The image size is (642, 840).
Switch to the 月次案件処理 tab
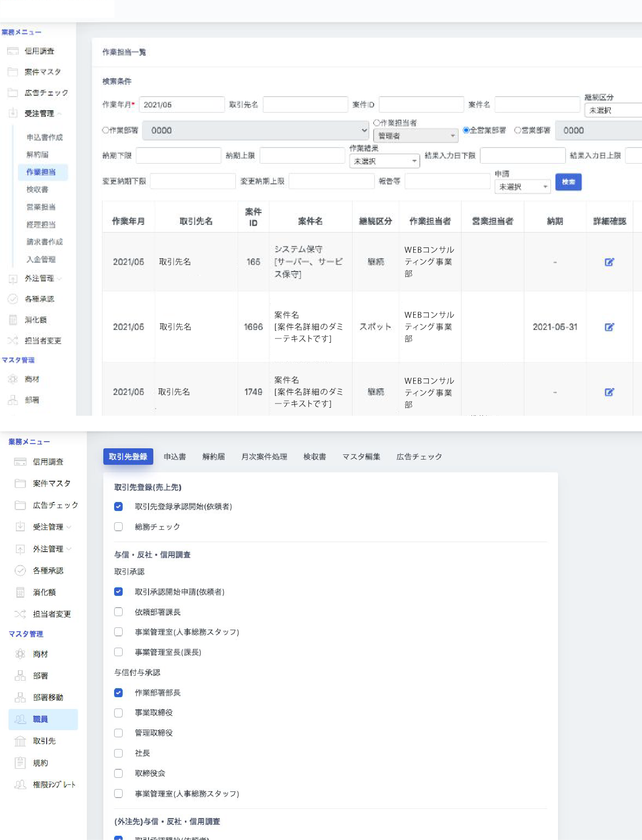(264, 456)
